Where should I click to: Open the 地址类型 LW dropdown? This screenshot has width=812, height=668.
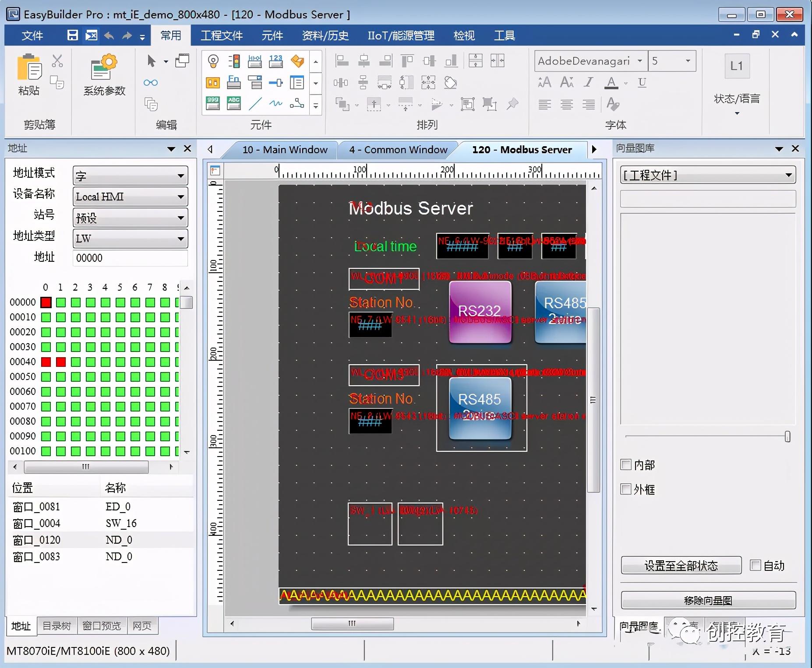130,239
